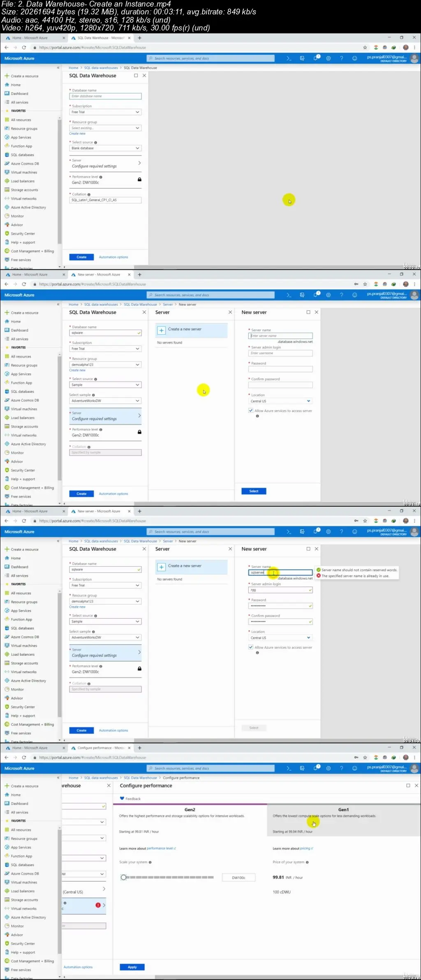Click the blue Apply button
Image resolution: width=421 pixels, height=980 pixels.
[132, 967]
